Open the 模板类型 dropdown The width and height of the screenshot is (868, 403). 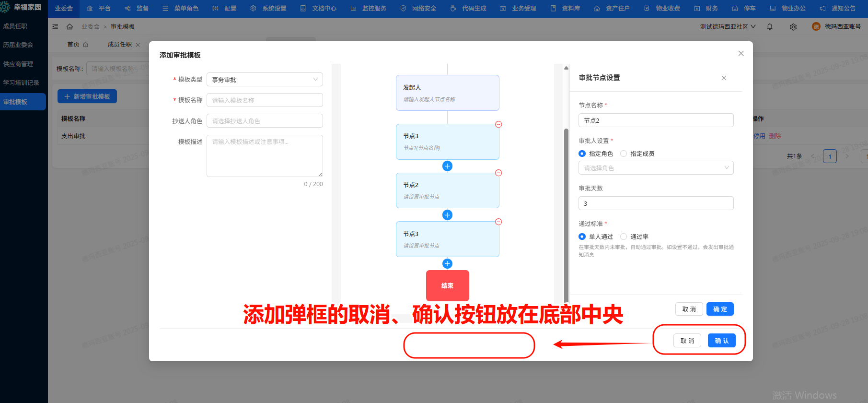click(x=265, y=80)
